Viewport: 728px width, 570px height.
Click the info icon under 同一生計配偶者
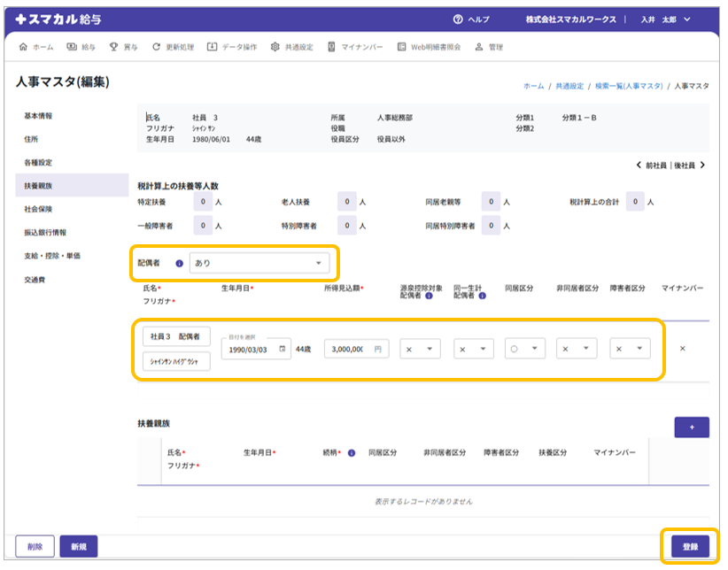(482, 297)
